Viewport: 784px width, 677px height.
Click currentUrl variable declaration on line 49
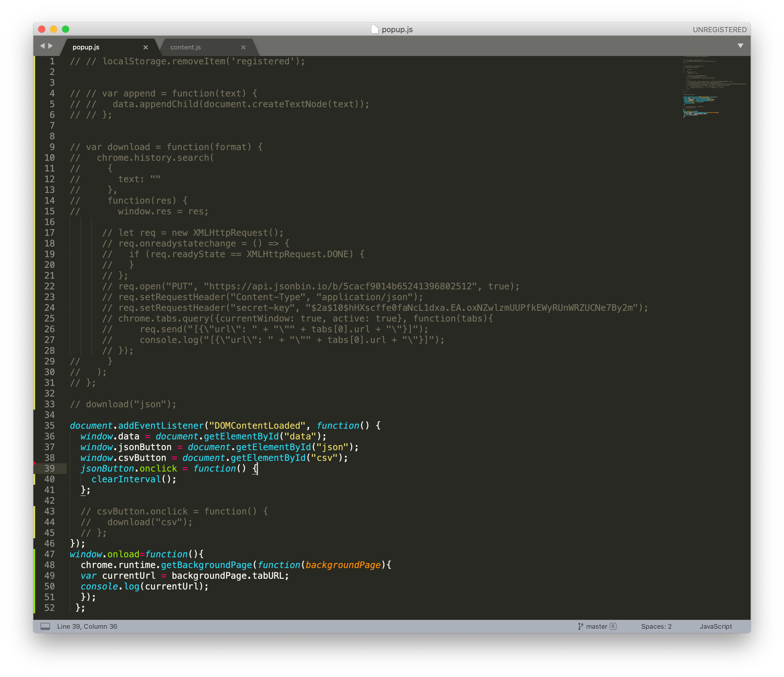[129, 576]
